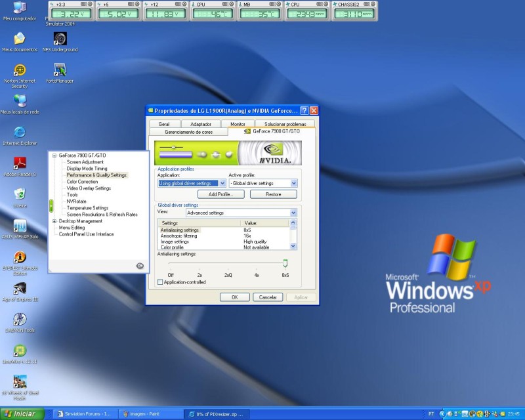
Task: Open the Adobe Reader 8 desktop icon
Action: pos(20,163)
